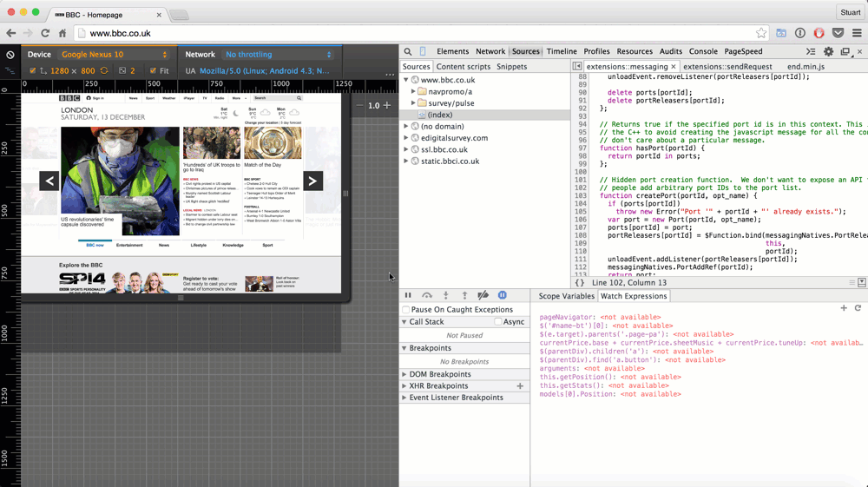Click the pageNavigator watch expression
868x487 pixels.
tap(600, 317)
